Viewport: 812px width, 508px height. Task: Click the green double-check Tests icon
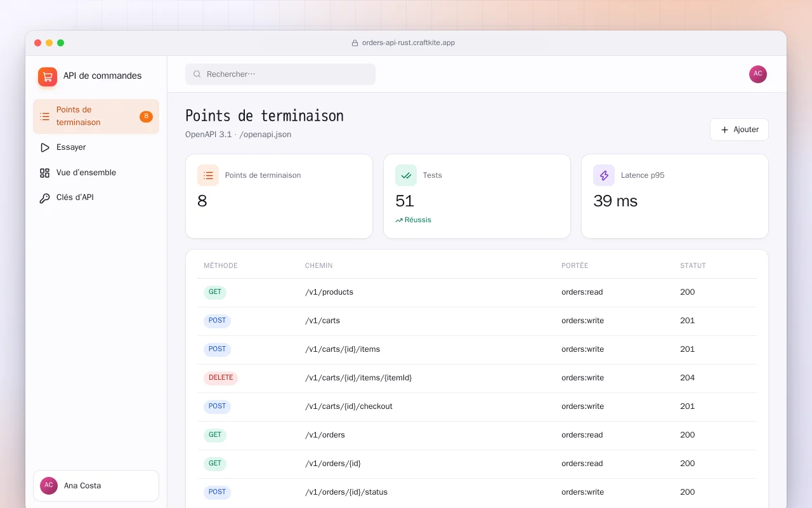(406, 175)
